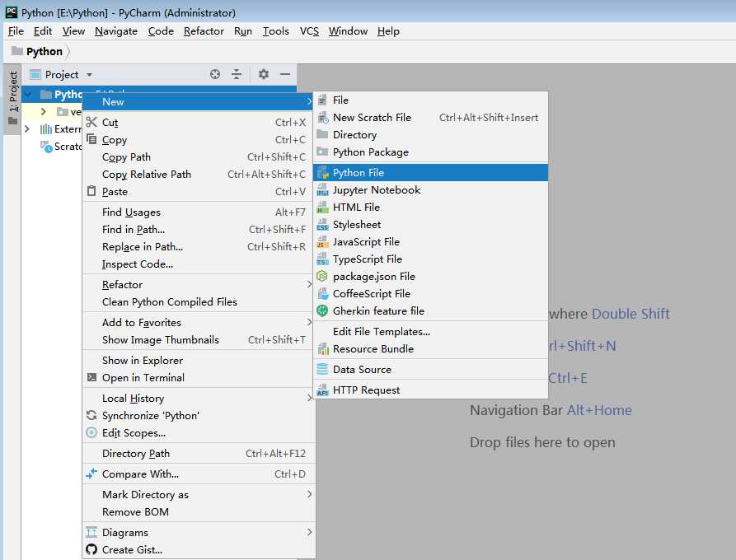The image size is (736, 560).
Task: Click the Compare With arrows icon
Action: pos(91,474)
